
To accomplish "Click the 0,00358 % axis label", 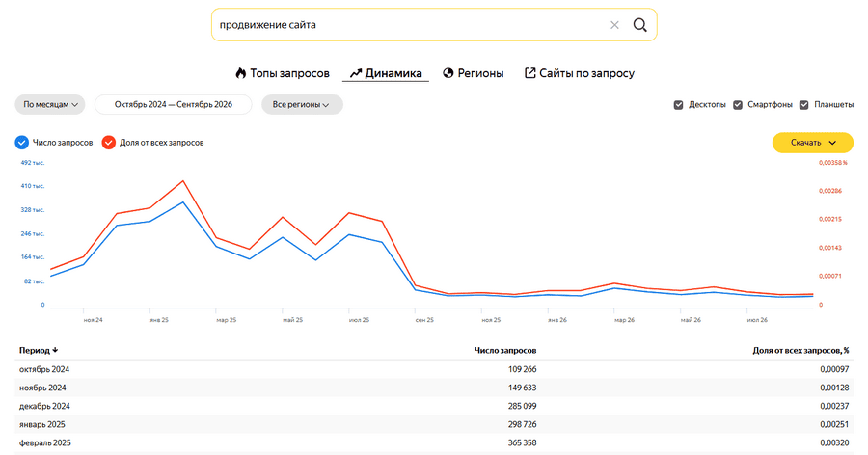I will coord(833,163).
